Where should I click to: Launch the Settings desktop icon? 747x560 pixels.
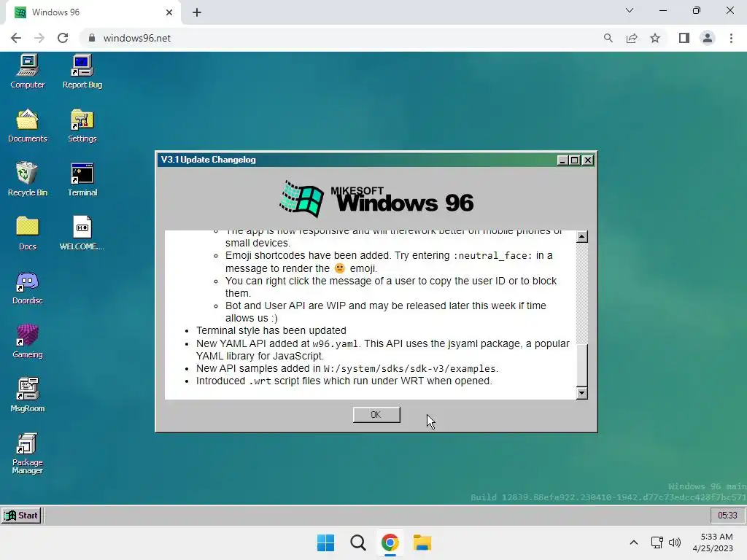82,125
